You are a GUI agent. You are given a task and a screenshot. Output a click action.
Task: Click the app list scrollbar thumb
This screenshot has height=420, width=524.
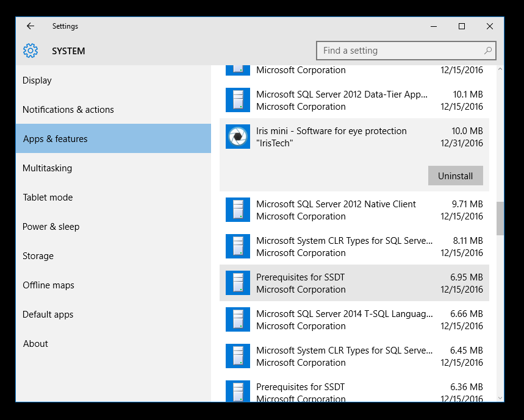coord(500,218)
